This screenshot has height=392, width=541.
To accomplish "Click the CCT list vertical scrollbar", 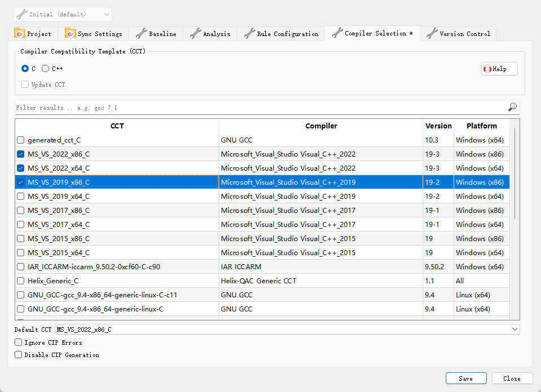I will 515,173.
